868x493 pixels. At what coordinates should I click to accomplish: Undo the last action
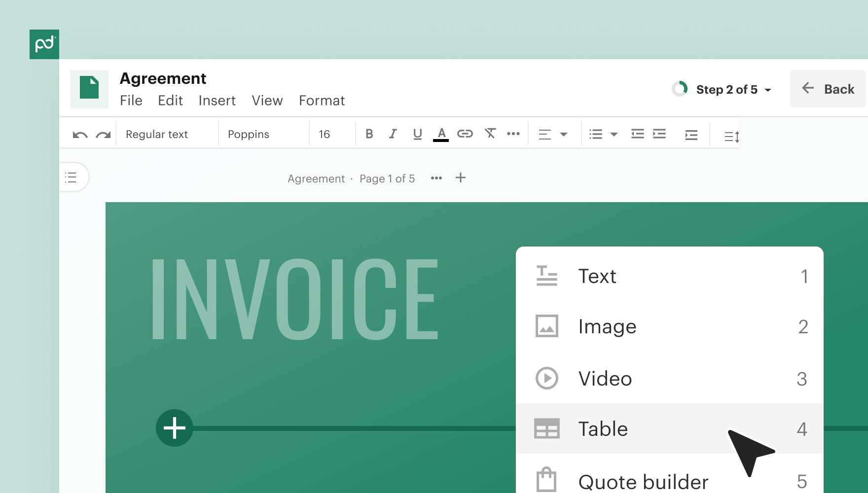tap(80, 135)
